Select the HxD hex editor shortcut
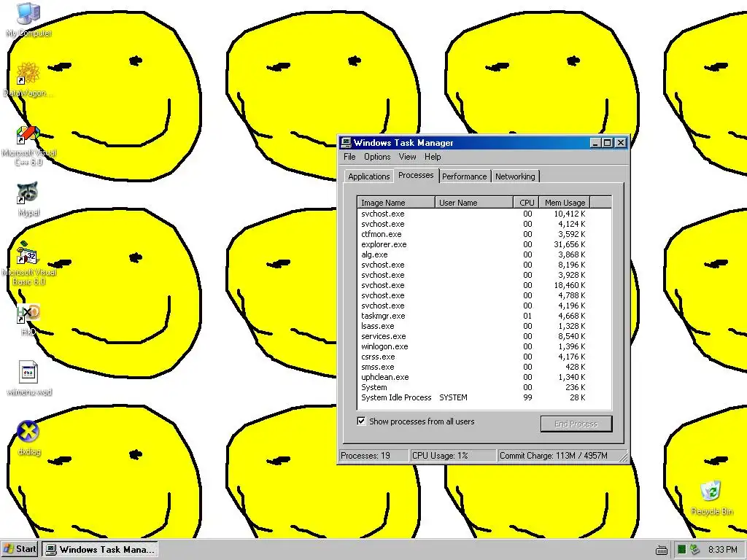Screen dimensions: 747x560 28,319
